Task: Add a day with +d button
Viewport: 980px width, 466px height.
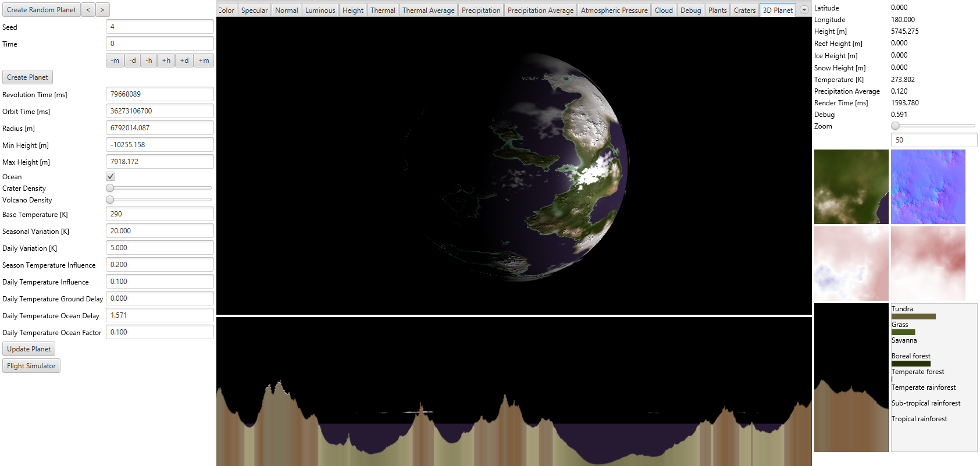Action: 184,61
